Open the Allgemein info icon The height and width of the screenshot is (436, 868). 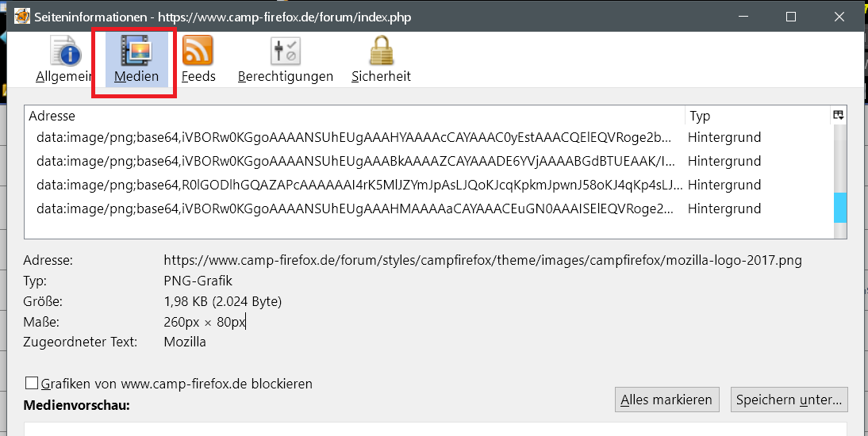point(66,52)
